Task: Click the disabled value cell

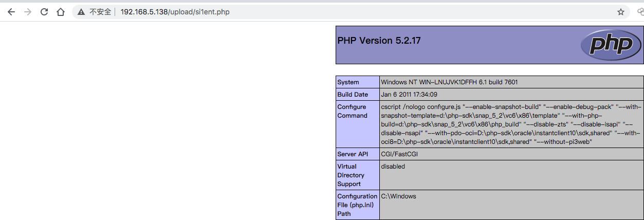Action: tap(511, 175)
